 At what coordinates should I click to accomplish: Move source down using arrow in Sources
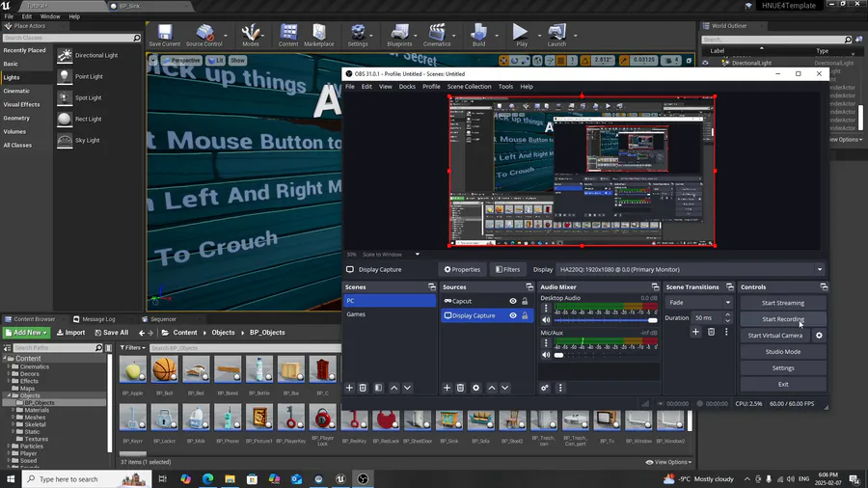504,388
